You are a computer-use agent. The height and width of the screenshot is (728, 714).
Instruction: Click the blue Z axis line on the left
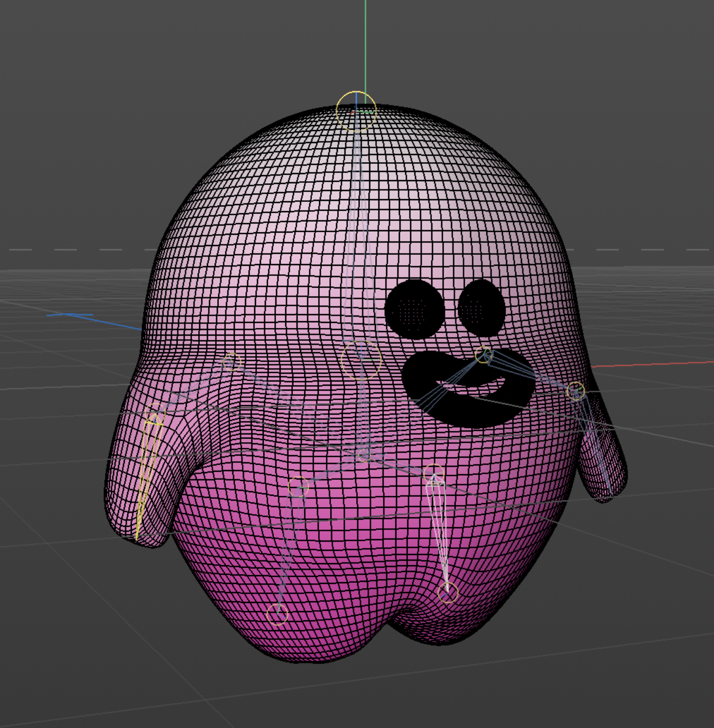click(x=95, y=320)
